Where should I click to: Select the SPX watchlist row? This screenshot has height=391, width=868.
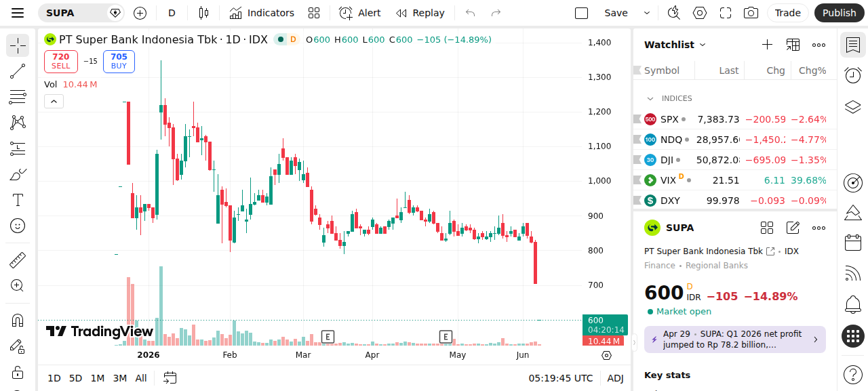pos(735,119)
